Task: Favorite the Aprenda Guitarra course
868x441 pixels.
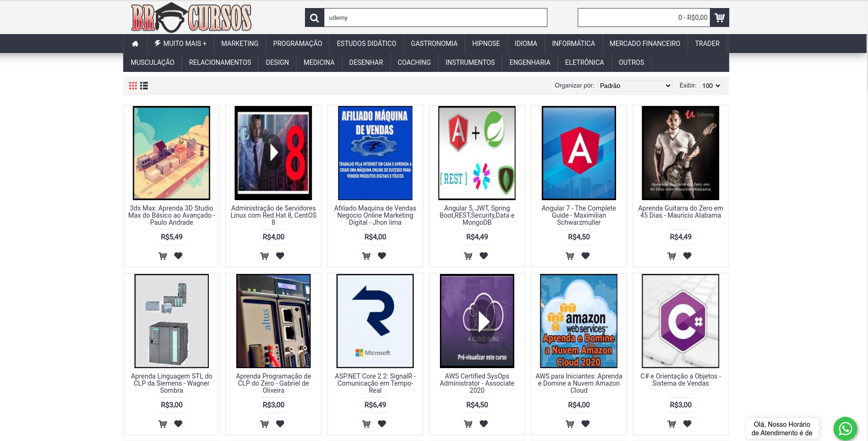Action: click(x=688, y=256)
